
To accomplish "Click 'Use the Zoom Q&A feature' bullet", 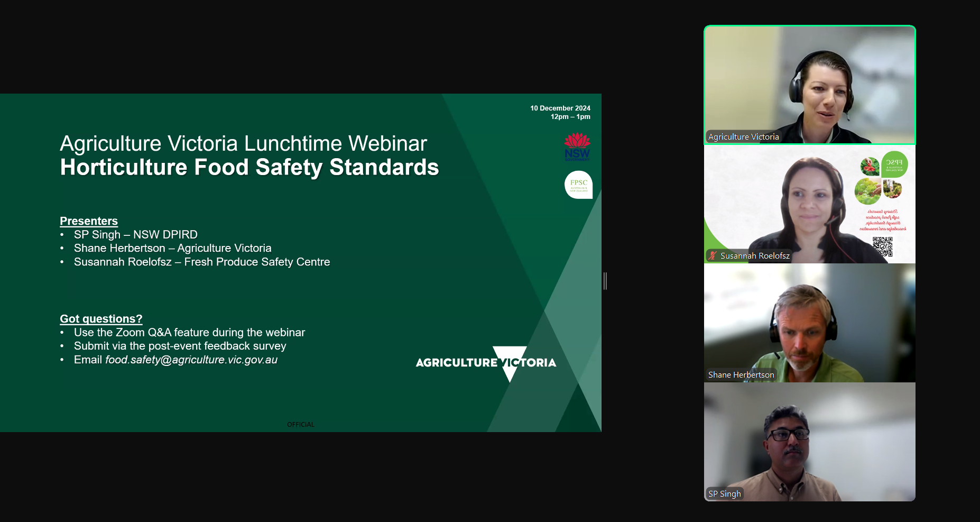I will coord(189,333).
